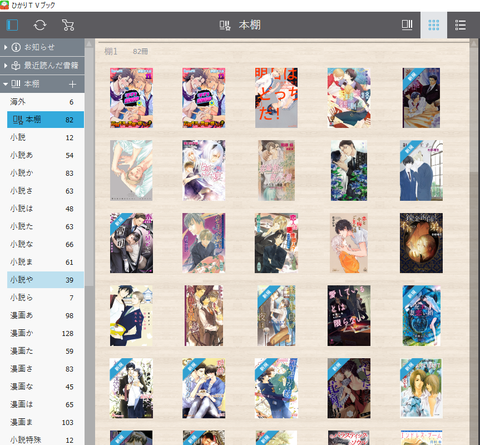Open the blue flowers cover in second row
This screenshot has height=445, width=480.
pyautogui.click(x=349, y=170)
